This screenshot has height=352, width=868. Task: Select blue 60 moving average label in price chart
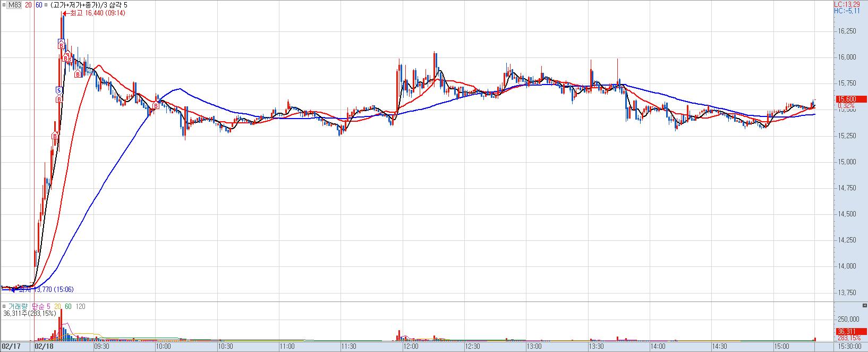[39, 5]
